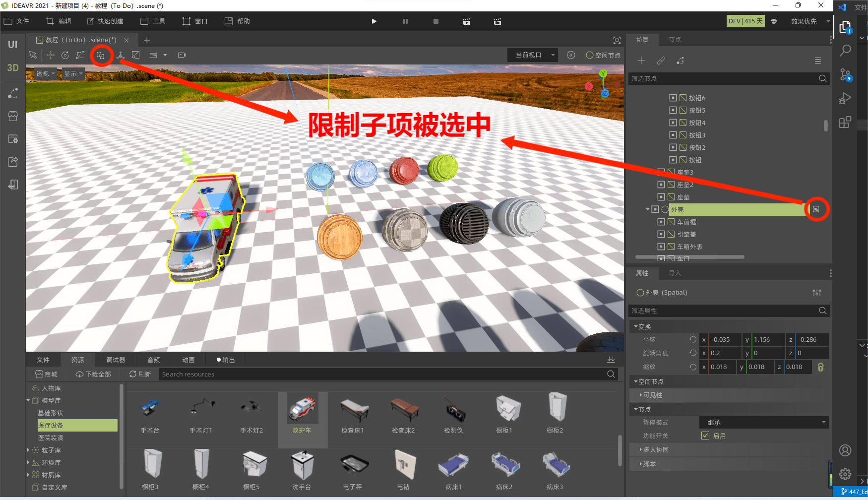Viewport: 868px width, 500px height.
Task: Toggle 空间节点 radio in viewport toolbar
Action: [590, 55]
